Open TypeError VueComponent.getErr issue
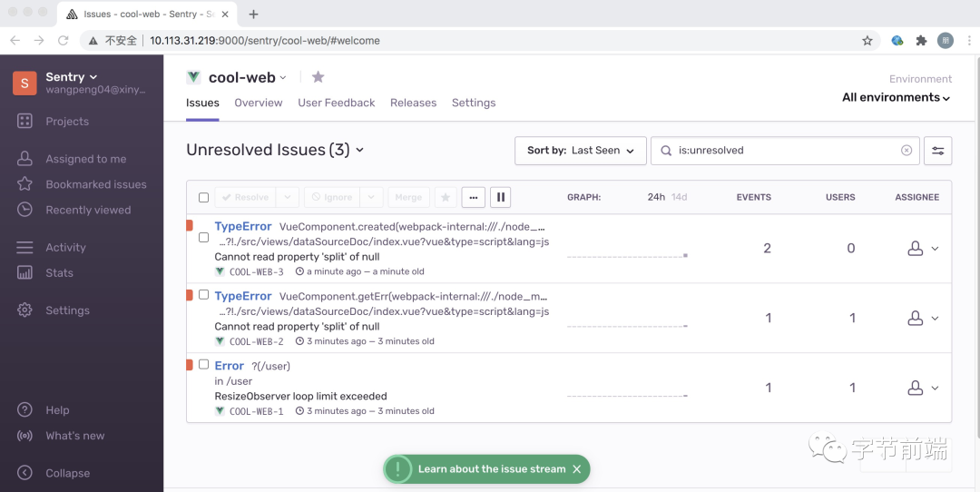 [243, 296]
